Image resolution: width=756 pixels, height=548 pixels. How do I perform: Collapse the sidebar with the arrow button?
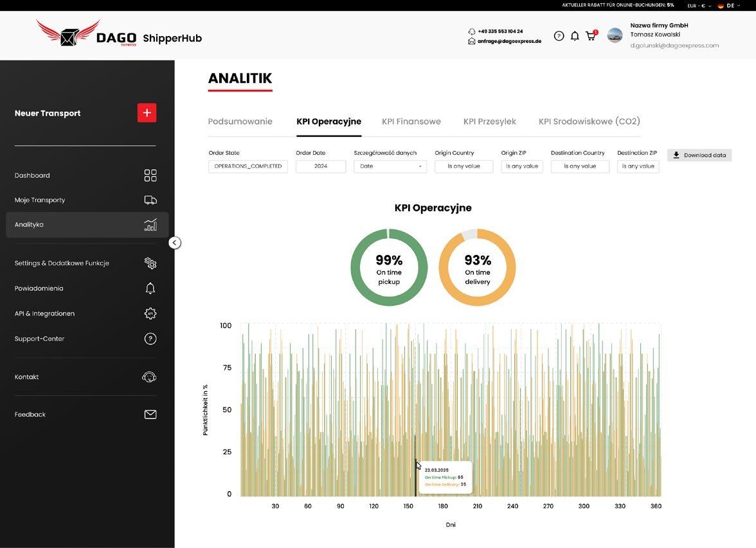coord(175,243)
